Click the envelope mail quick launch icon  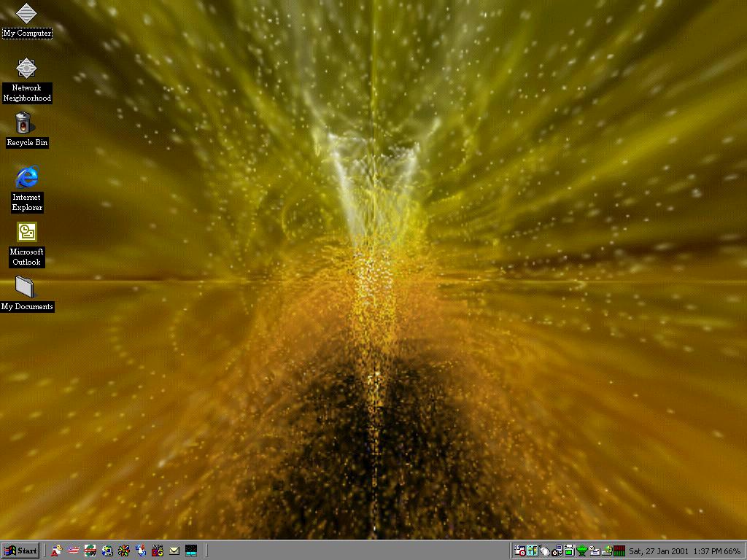tap(174, 551)
